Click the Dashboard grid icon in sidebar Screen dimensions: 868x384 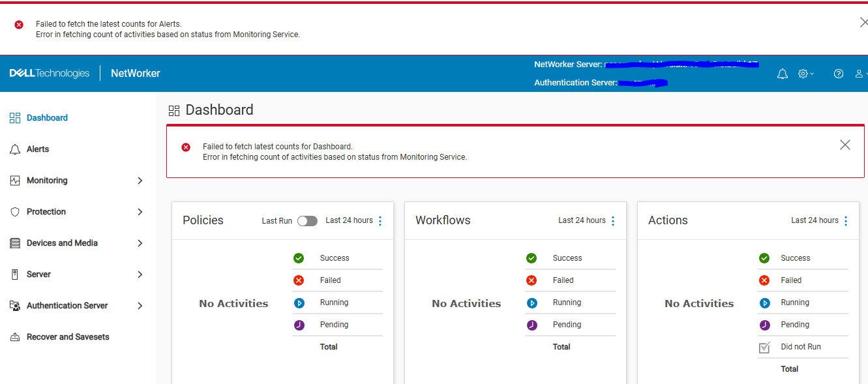pyautogui.click(x=15, y=118)
